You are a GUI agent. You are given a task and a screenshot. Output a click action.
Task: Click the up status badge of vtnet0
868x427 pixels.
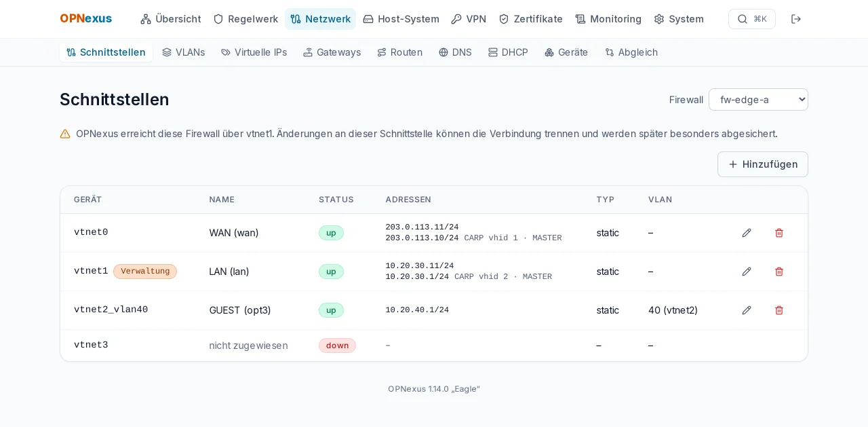point(331,233)
